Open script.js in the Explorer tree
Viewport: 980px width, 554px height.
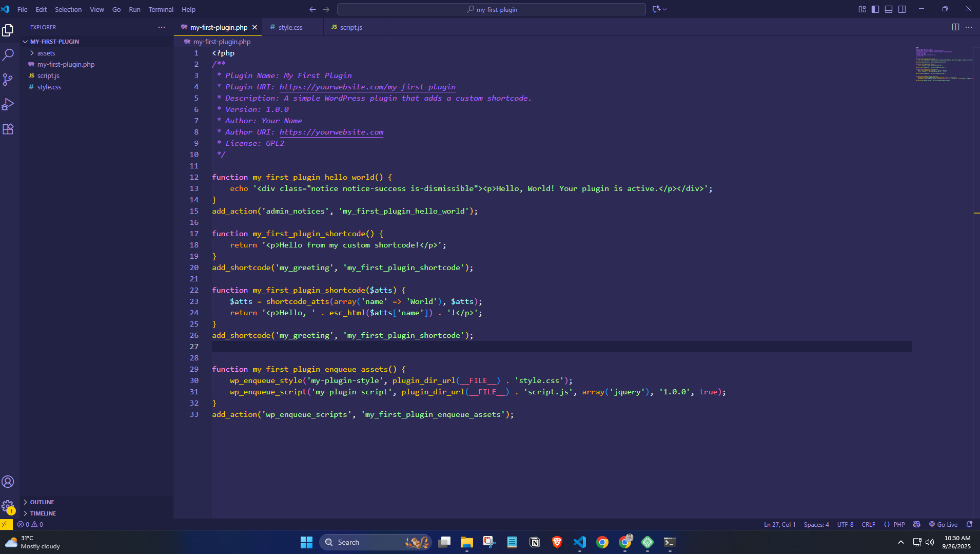[x=48, y=75]
